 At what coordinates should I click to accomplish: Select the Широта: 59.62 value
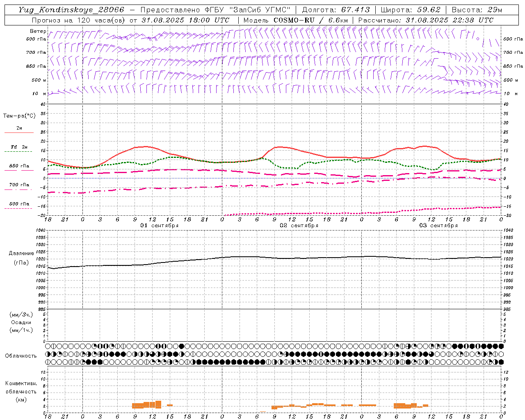(411, 10)
